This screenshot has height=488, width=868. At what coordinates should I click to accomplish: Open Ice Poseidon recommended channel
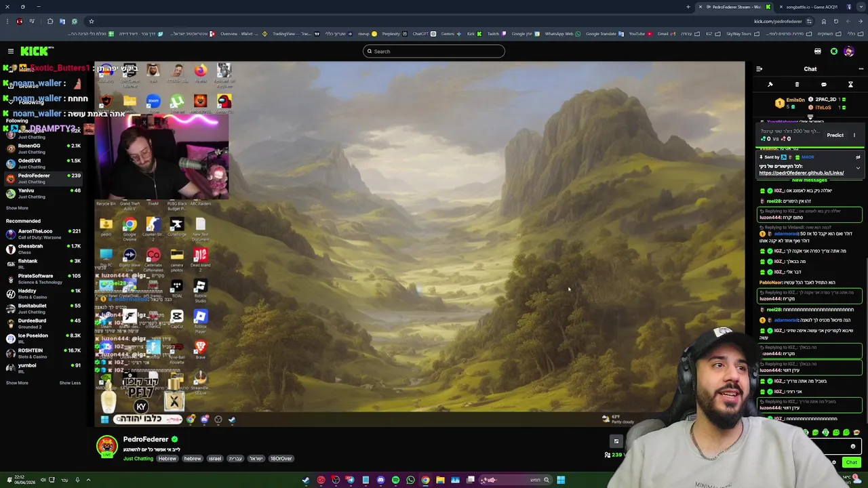coord(42,338)
